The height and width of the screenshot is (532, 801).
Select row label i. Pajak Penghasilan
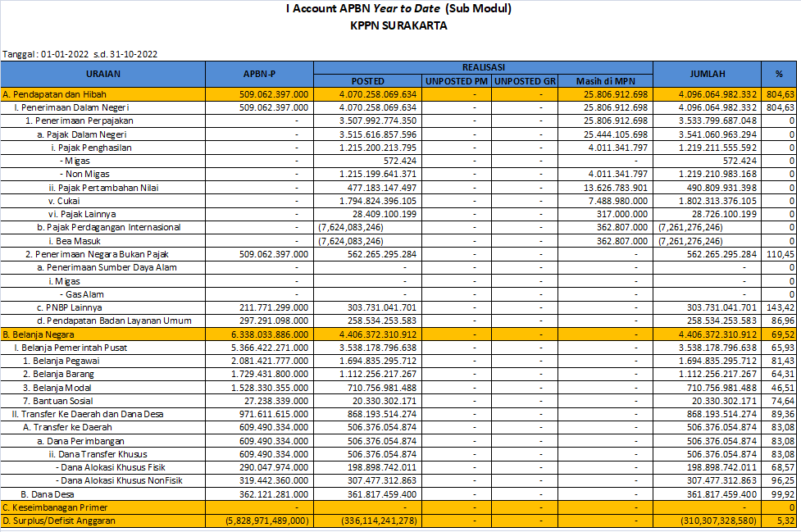(91, 148)
